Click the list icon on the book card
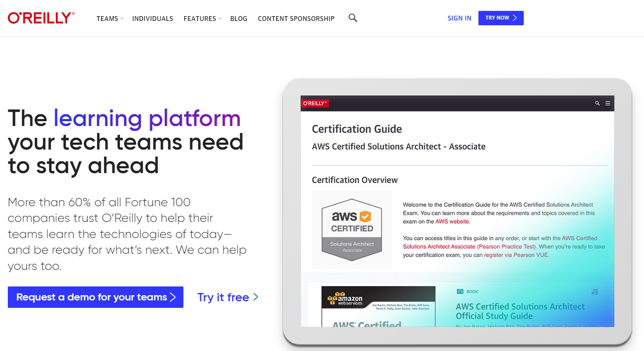 [595, 292]
